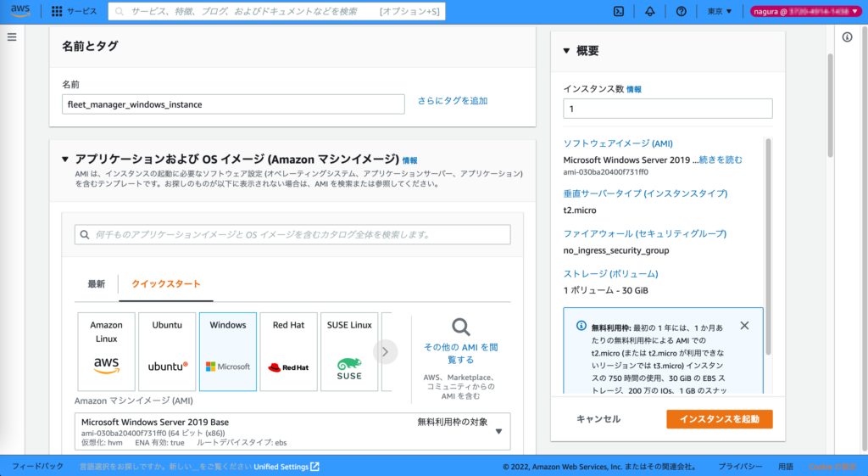Image resolution: width=868 pixels, height=476 pixels.
Task: Select the Amazon Linux AMI tile
Action: [x=106, y=351]
